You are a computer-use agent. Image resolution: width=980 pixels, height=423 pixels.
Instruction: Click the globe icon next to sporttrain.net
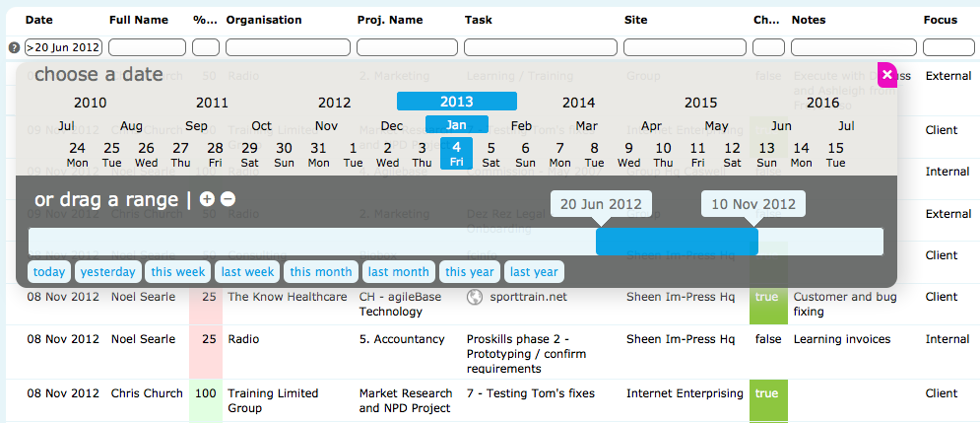474,296
